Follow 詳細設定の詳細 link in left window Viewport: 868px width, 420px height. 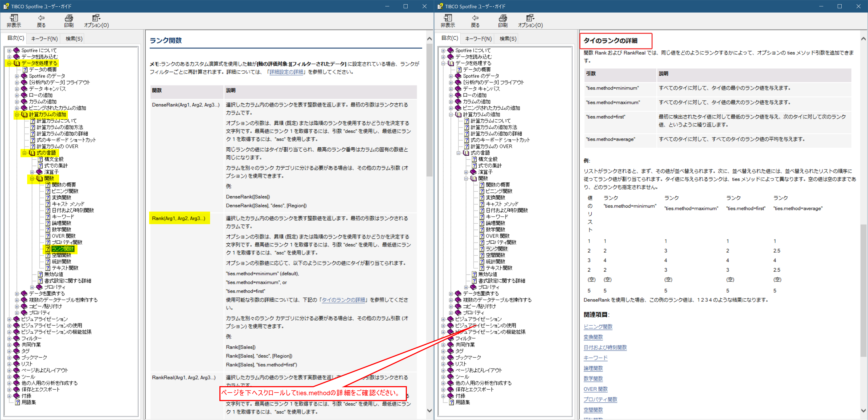tap(286, 72)
